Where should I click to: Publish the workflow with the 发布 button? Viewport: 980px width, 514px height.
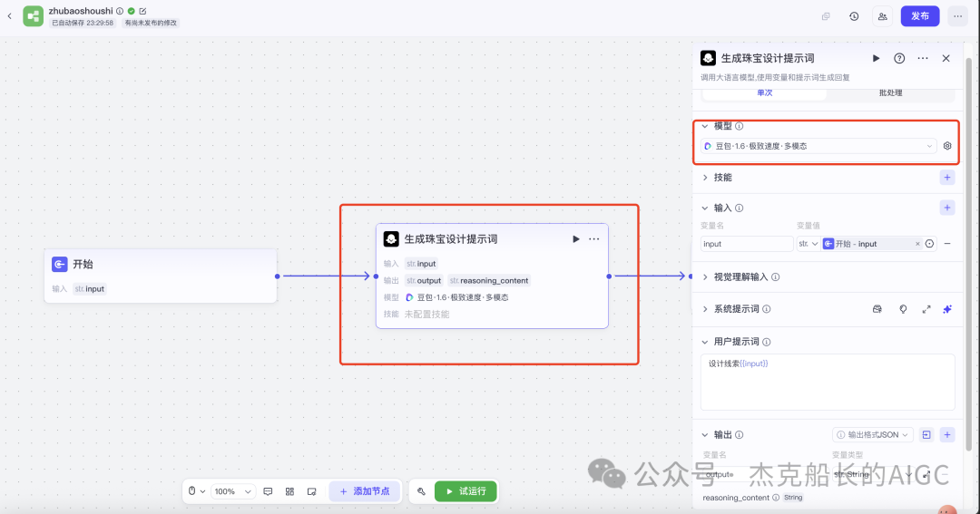coord(920,16)
